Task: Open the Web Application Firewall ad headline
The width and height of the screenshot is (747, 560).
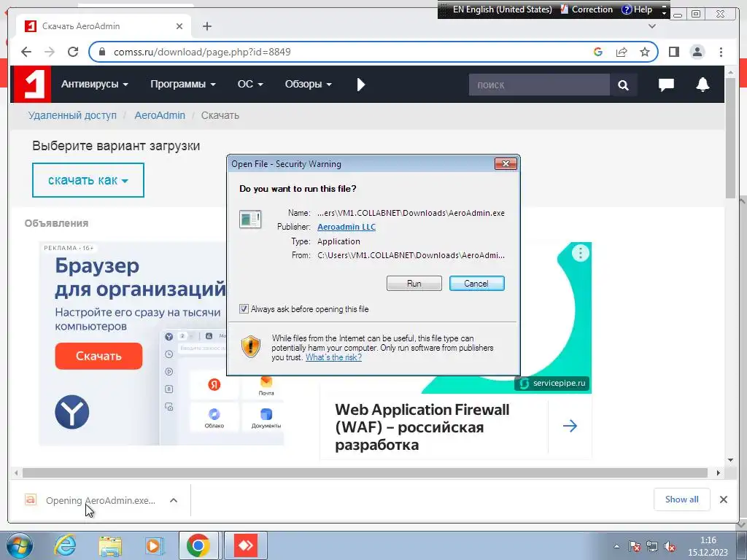Action: click(x=422, y=427)
